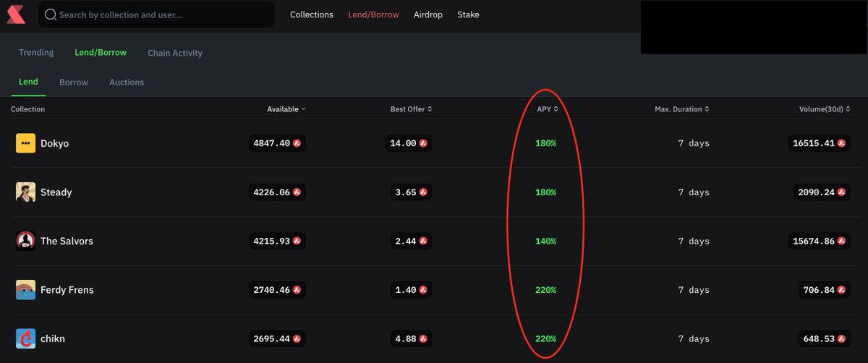Open the Airdrop page
Image resolution: width=868 pixels, height=363 pixels.
(x=428, y=14)
